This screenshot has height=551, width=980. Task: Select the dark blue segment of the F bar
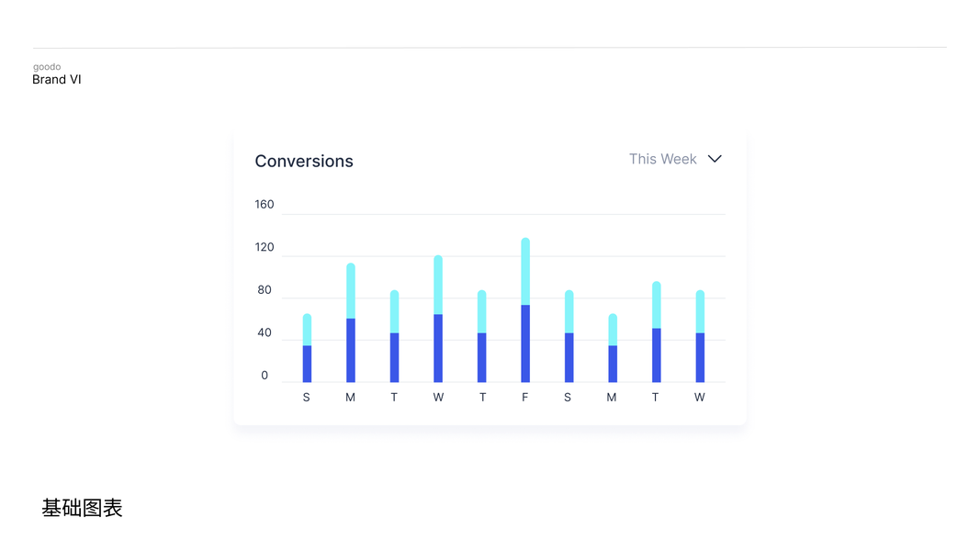(x=525, y=343)
